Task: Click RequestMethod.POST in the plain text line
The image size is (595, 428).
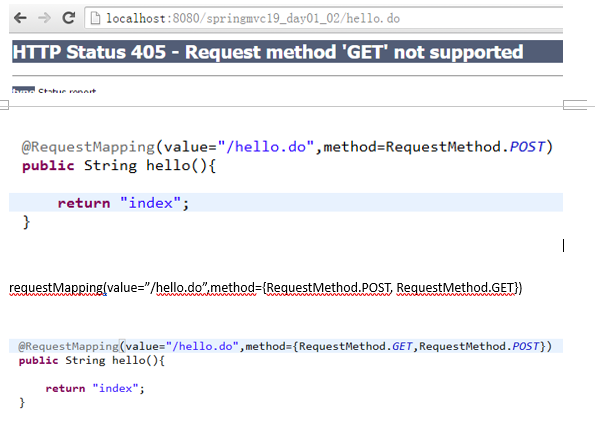Action: [x=328, y=288]
